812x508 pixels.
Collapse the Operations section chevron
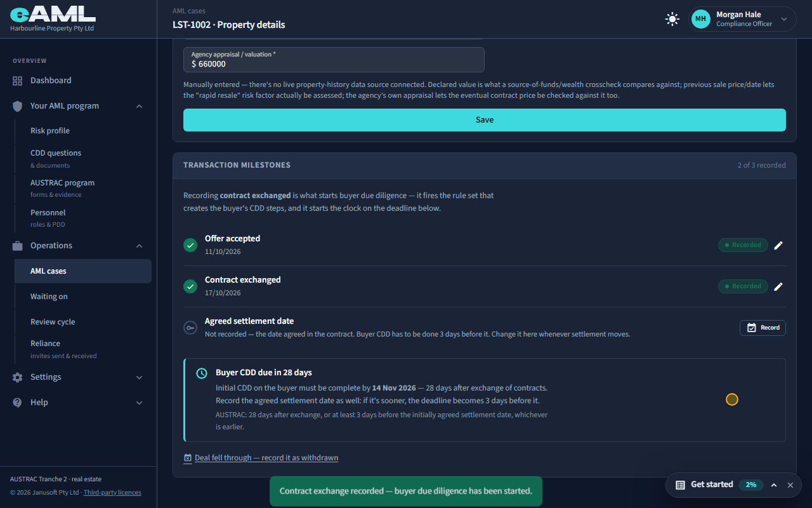coord(140,246)
